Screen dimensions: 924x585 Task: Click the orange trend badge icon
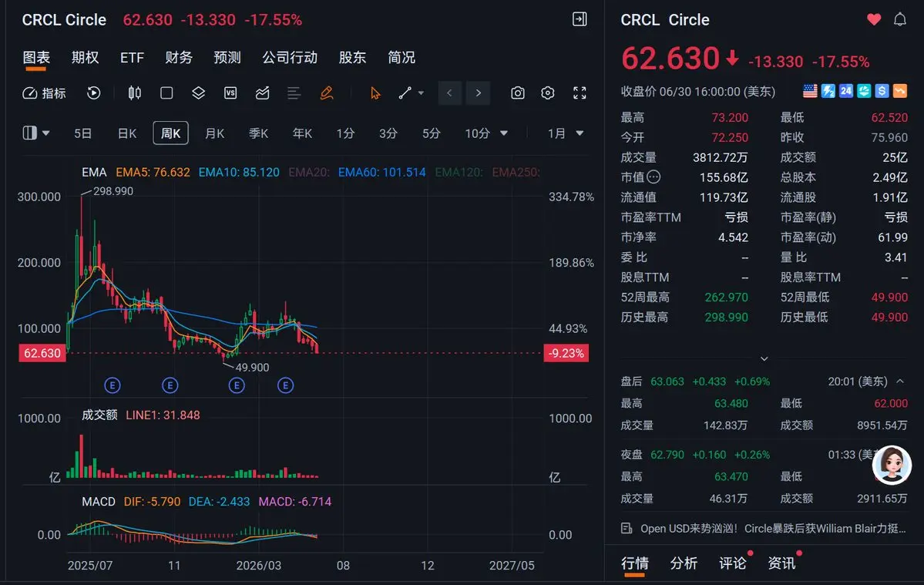pos(900,91)
